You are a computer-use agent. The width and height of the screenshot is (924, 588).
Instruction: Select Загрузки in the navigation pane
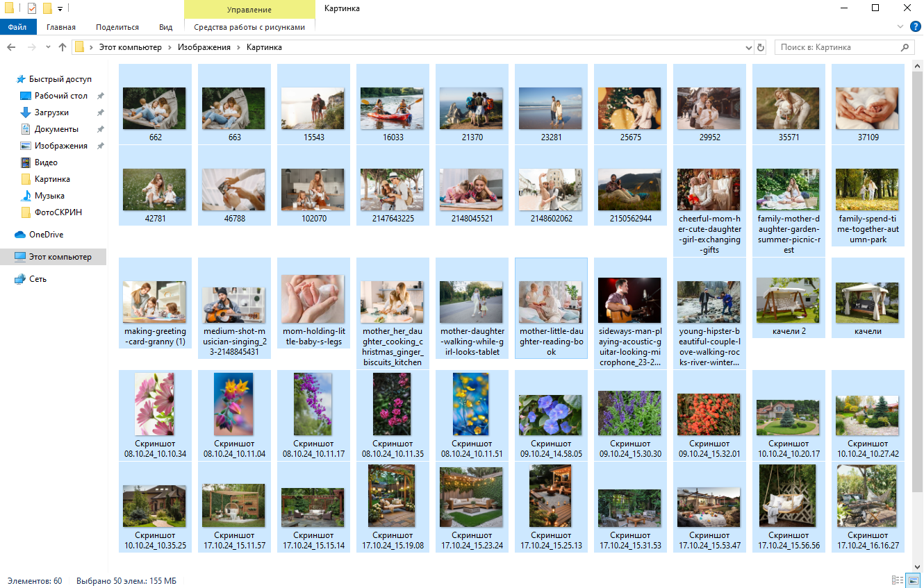[x=51, y=112]
